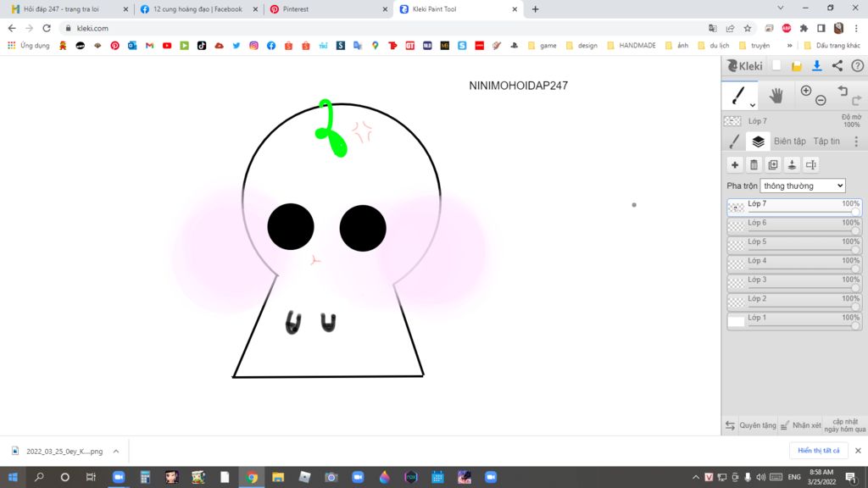This screenshot has width=868, height=488.
Task: Click the Quyên tặng button
Action: (757, 425)
